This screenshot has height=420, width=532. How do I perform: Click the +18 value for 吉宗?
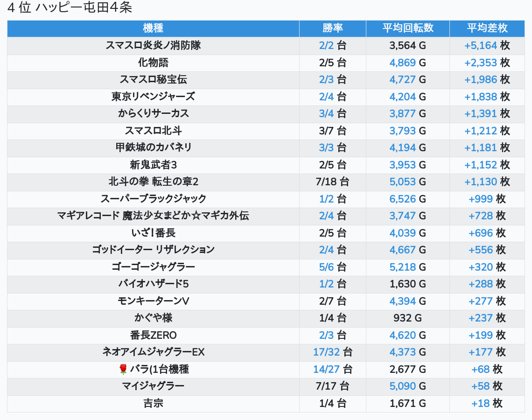click(x=480, y=403)
